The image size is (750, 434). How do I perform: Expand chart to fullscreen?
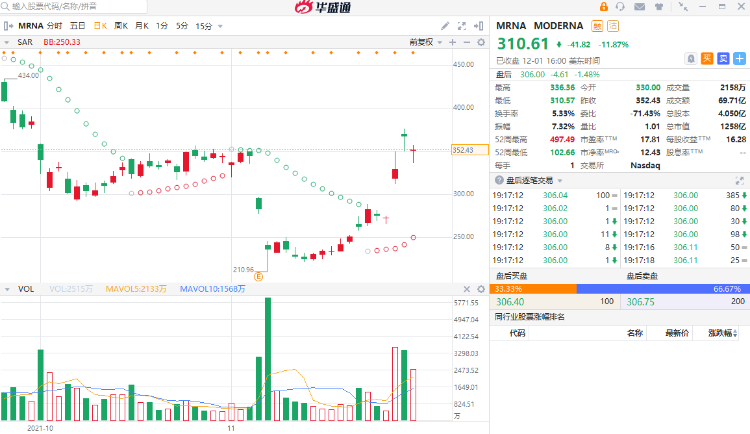pyautogui.click(x=462, y=26)
